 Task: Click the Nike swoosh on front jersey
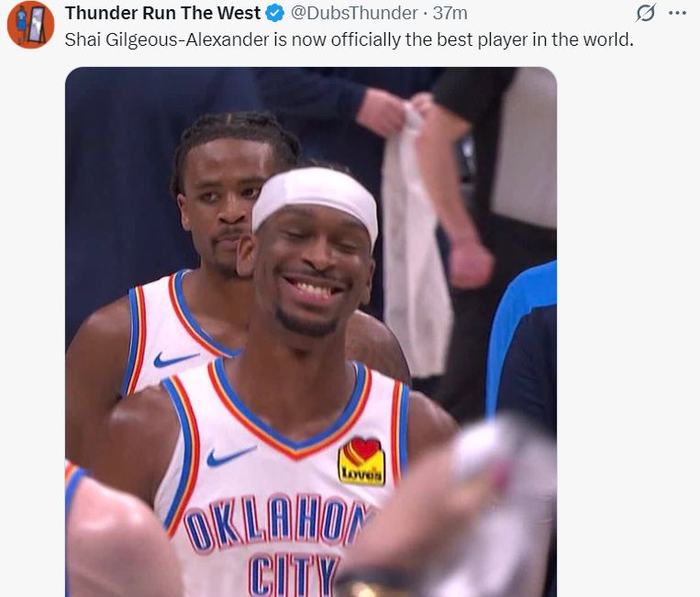pos(231,457)
